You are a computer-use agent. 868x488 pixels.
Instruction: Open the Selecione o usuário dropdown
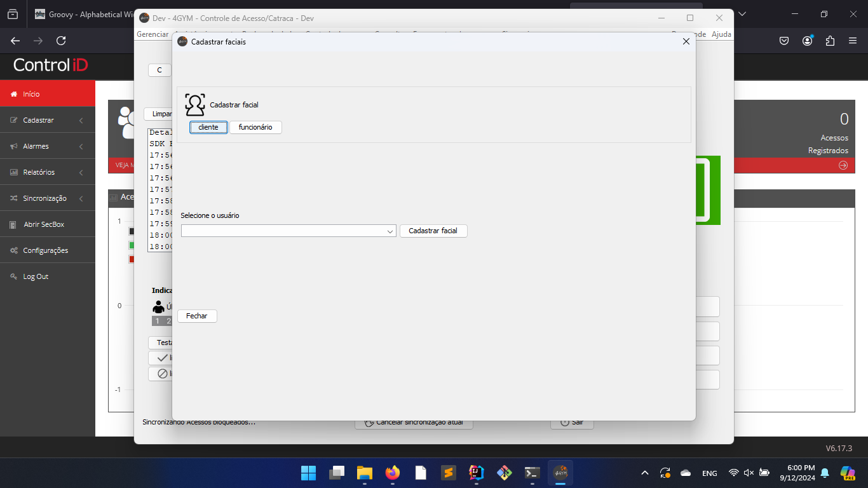[x=288, y=231]
